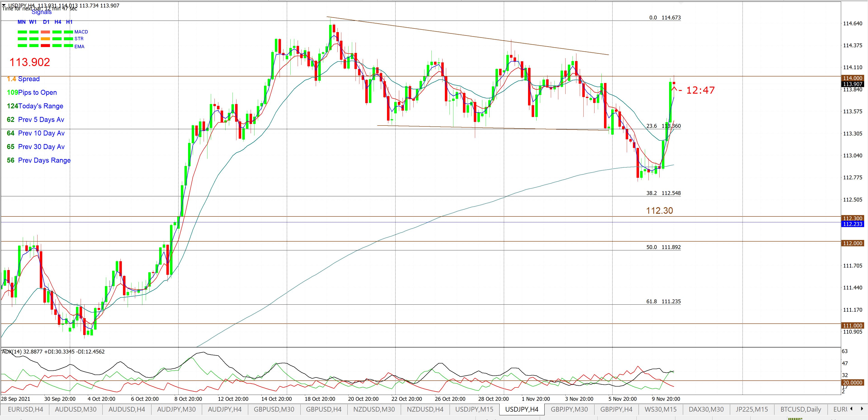Select the active USDJPY,H4 chart tab

pyautogui.click(x=522, y=409)
